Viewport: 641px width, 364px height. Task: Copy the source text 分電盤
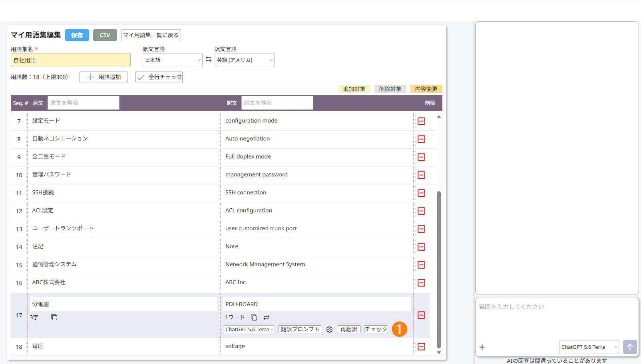tap(54, 317)
